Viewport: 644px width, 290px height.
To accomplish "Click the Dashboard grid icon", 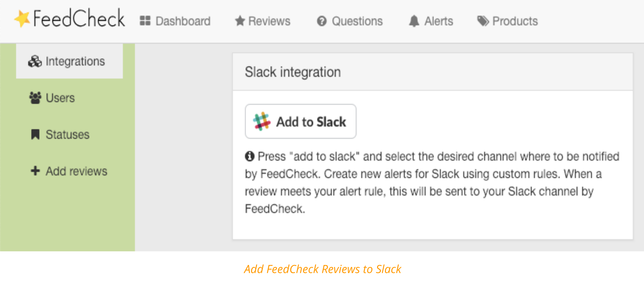I will click(145, 21).
